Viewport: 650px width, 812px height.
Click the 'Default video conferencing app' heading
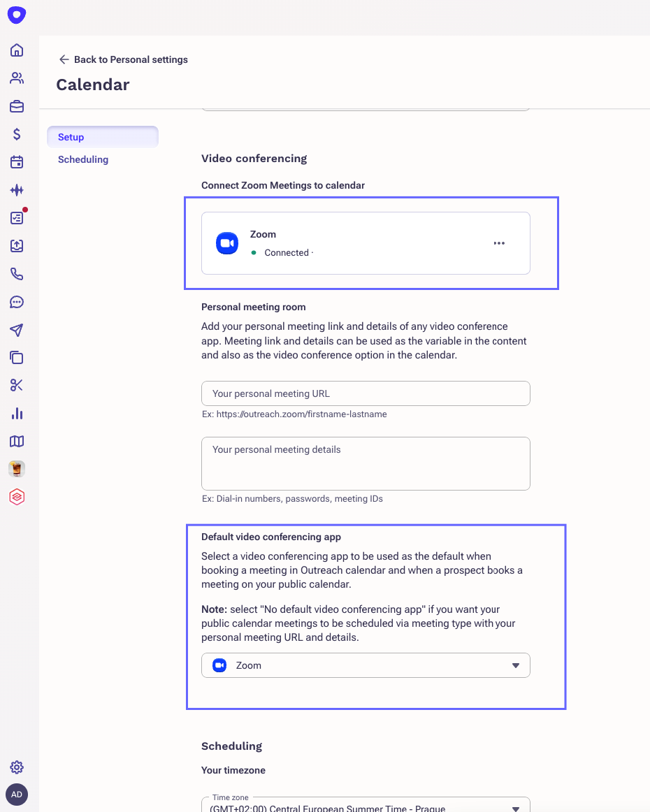271,537
